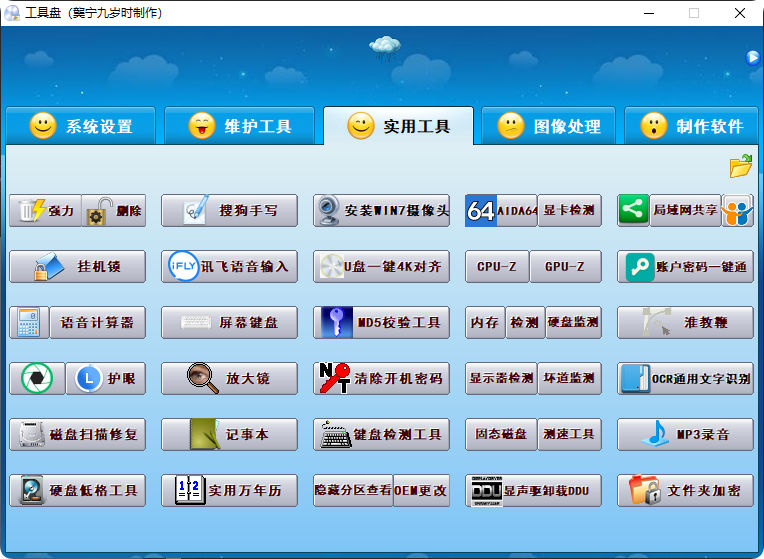
Task: Launch 键盘检测工具 keyboard tester
Action: [382, 434]
